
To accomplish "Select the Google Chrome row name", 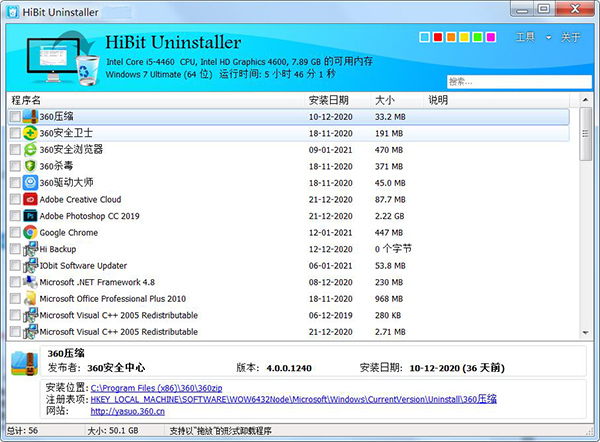I will [69, 233].
